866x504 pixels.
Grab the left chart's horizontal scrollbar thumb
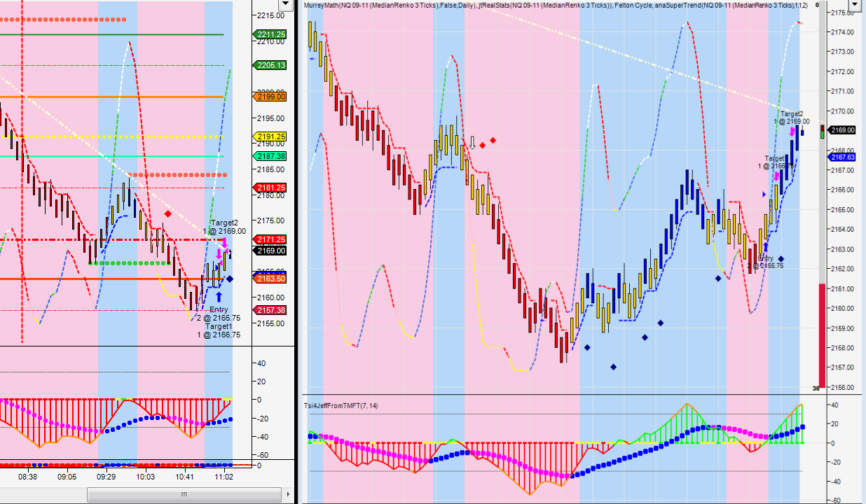point(184,495)
